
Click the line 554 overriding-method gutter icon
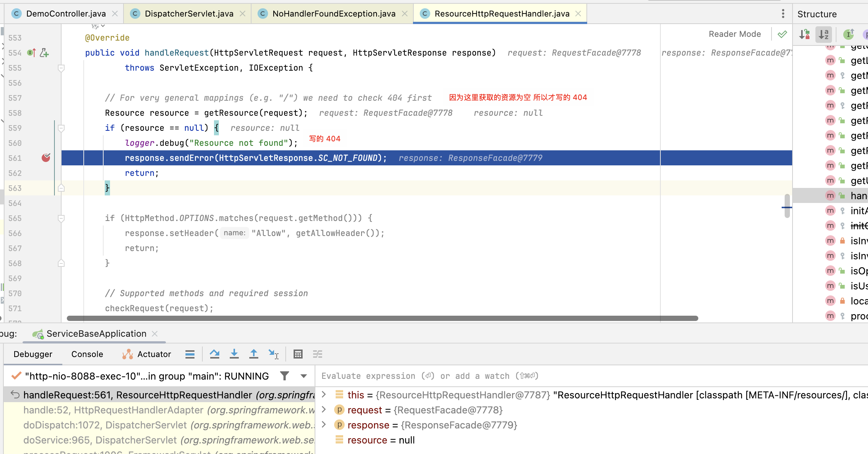32,53
